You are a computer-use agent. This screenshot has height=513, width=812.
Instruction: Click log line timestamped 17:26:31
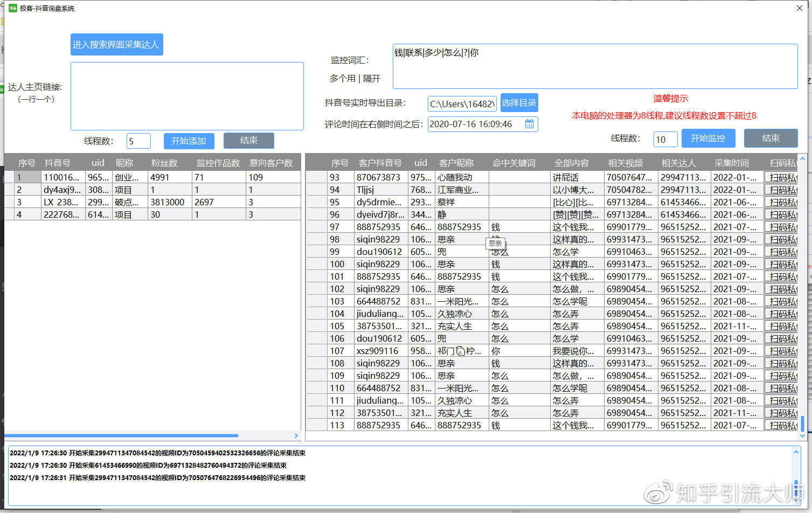[158, 478]
